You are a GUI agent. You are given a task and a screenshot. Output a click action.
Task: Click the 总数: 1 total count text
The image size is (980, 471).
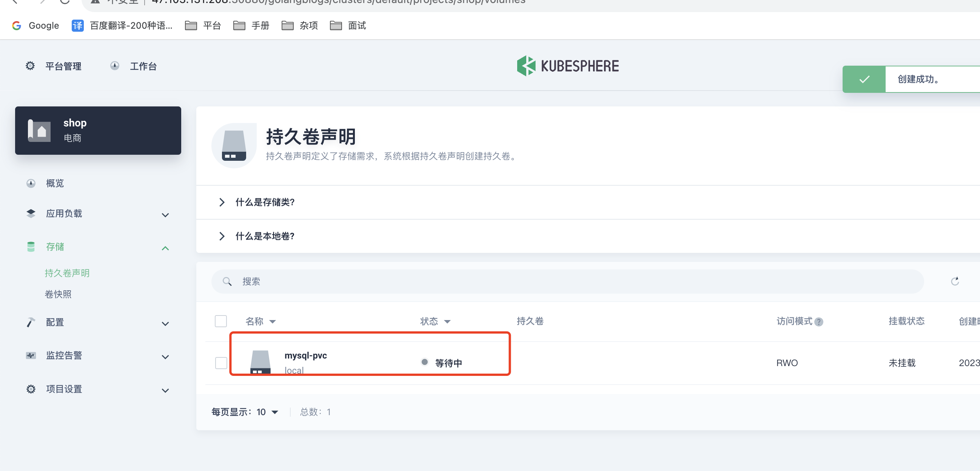315,412
